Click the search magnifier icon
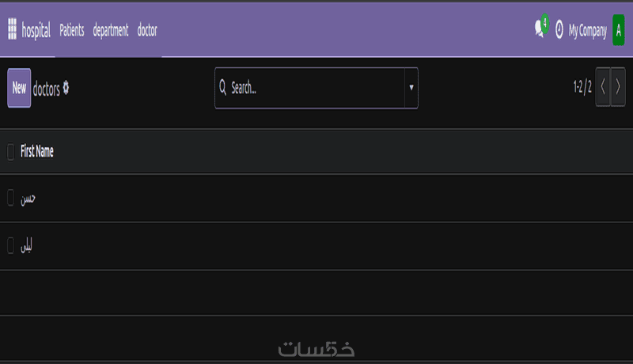 point(222,88)
